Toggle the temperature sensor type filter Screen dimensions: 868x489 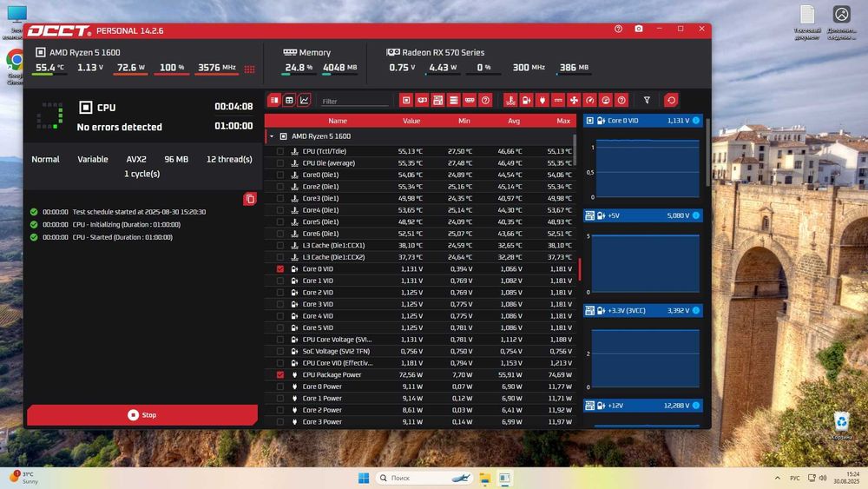[510, 100]
